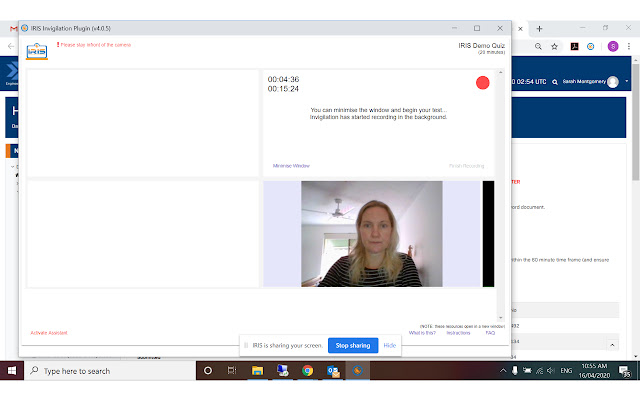Open Cortana from the taskbar
Viewport: 640px width, 400px height.
point(208,371)
